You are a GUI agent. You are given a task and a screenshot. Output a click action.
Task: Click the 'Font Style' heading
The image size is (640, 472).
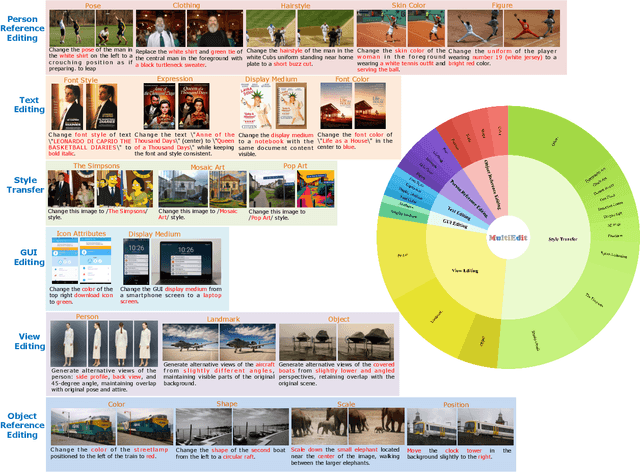tap(80, 80)
